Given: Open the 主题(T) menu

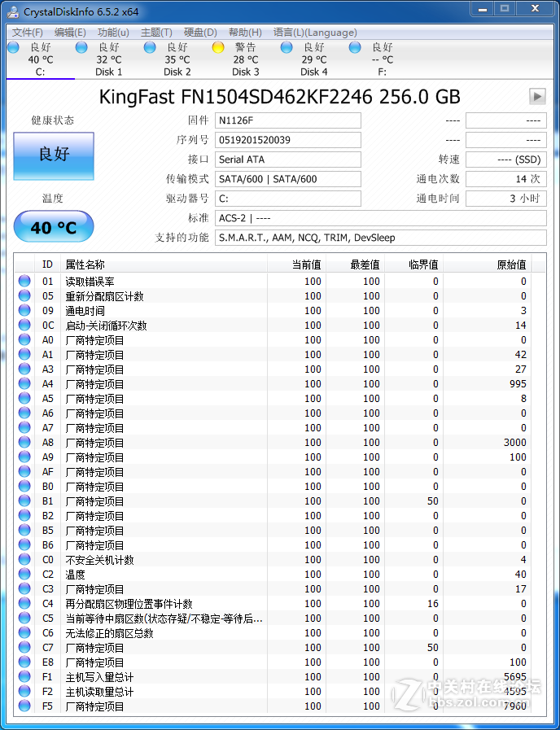Looking at the screenshot, I should click(156, 33).
